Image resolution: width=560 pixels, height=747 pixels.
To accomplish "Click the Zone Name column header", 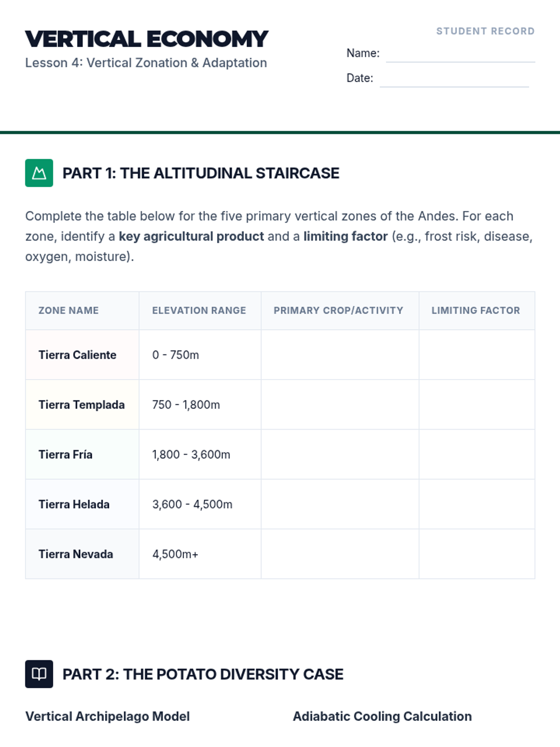I will [x=69, y=310].
